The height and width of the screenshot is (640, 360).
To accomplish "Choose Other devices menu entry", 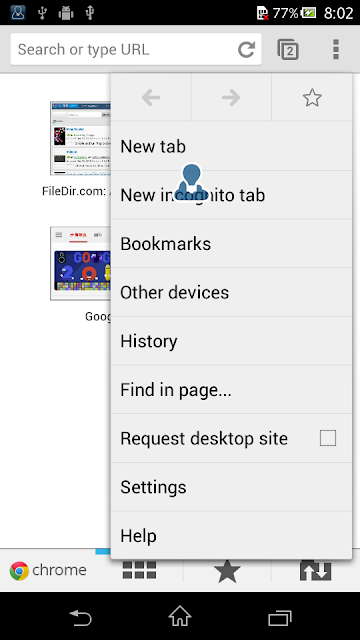I will [231, 292].
